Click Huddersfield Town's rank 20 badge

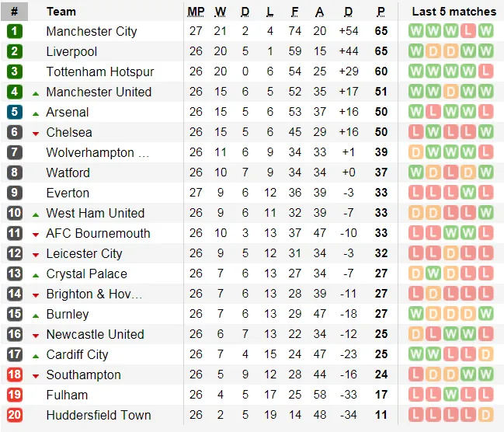click(15, 415)
